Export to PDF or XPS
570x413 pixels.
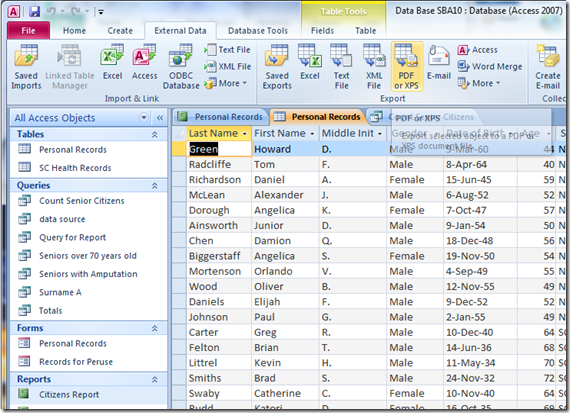coord(406,67)
